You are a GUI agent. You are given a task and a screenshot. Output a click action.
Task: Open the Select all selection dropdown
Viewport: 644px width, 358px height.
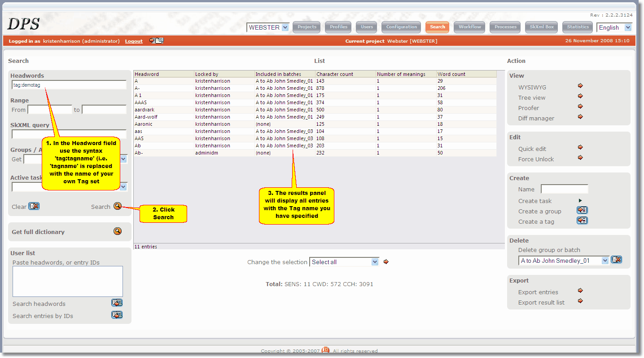(344, 262)
